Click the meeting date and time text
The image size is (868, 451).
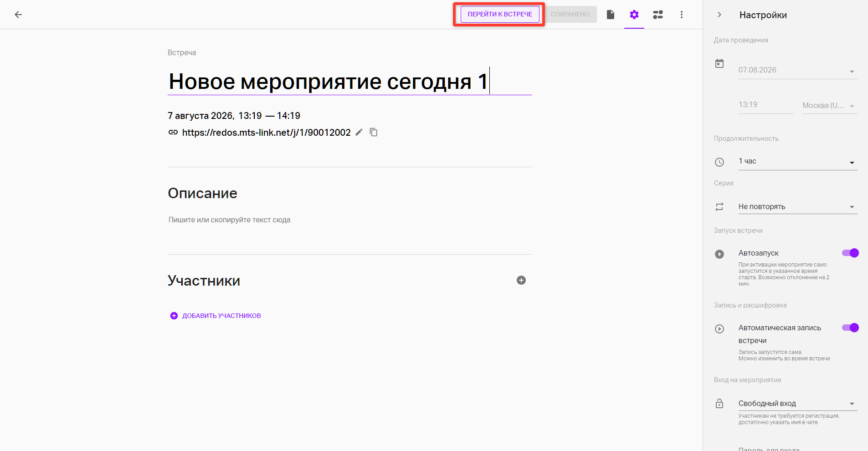tap(234, 116)
